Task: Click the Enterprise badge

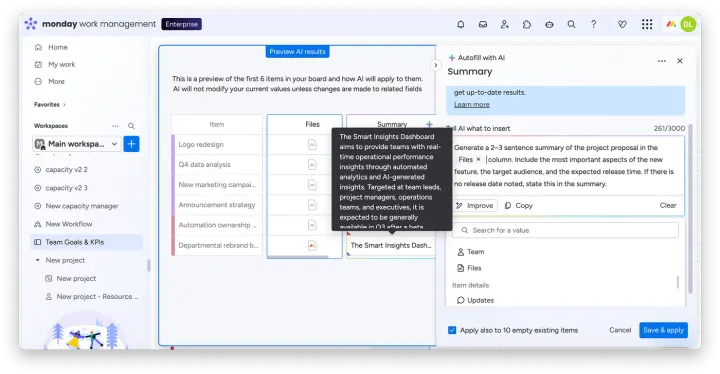Action: (181, 24)
